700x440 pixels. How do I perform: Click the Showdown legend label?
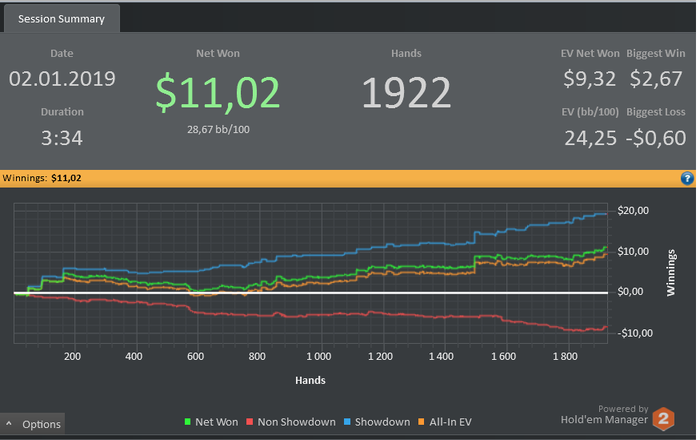[382, 422]
